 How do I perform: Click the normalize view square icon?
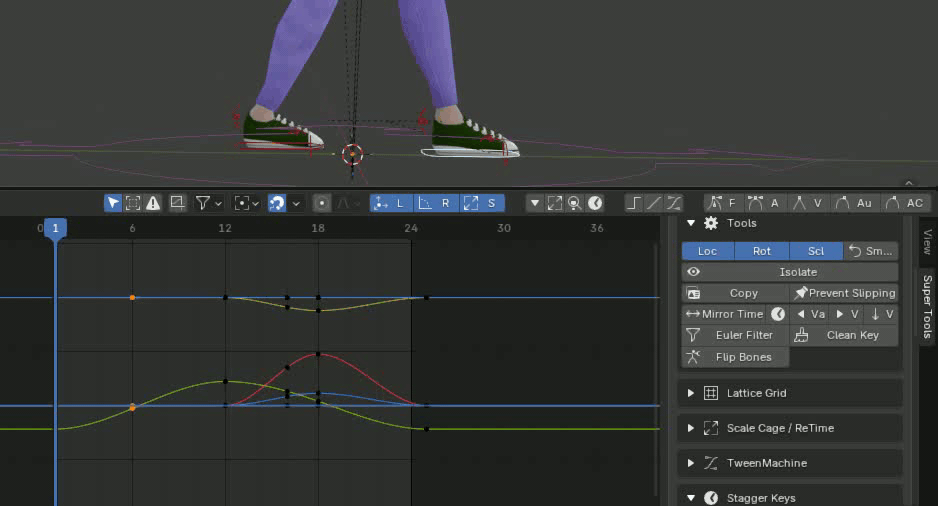click(177, 203)
